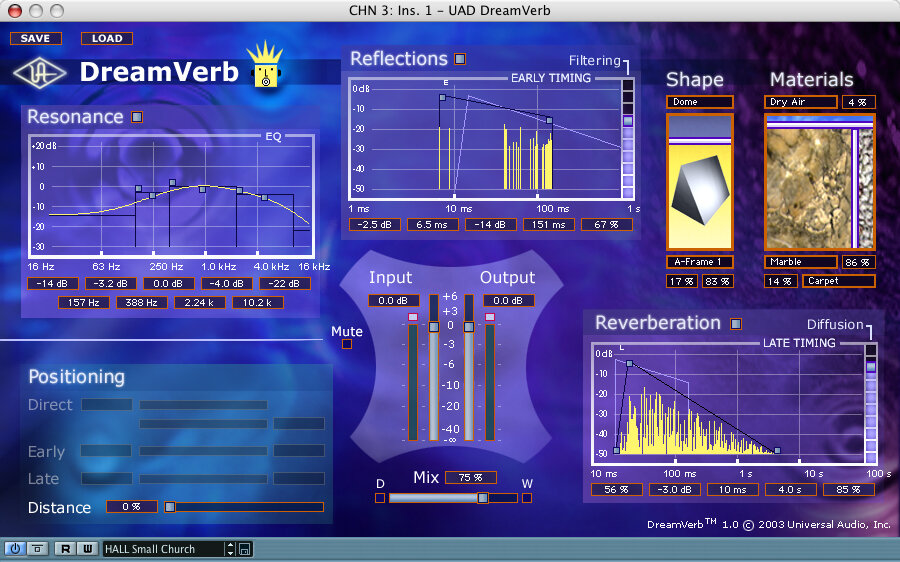The image size is (900, 562).
Task: Click the Input level fader knob
Action: 434,327
